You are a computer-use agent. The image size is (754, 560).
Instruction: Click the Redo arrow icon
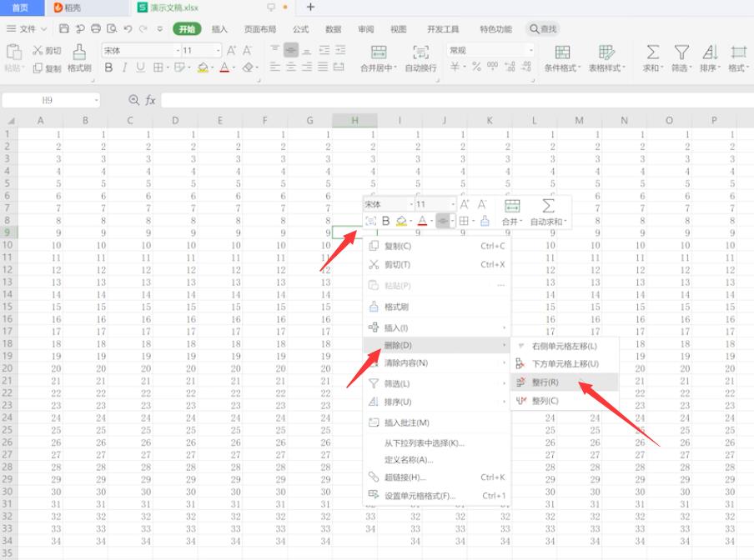[143, 29]
